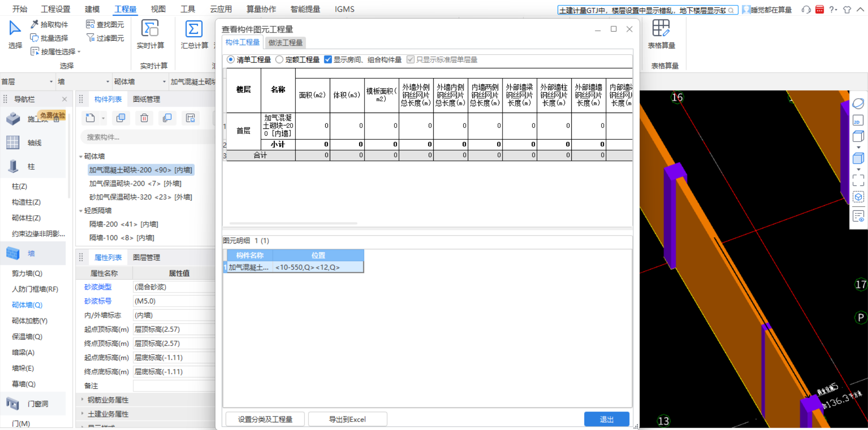Screen dimensions: 868x430
Task: Uncheck 显示房间、组合构件 checkbox
Action: (328, 60)
